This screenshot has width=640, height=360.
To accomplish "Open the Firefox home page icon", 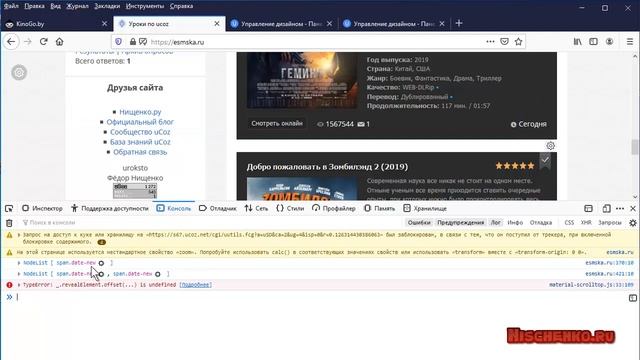I will pyautogui.click(x=60, y=42).
